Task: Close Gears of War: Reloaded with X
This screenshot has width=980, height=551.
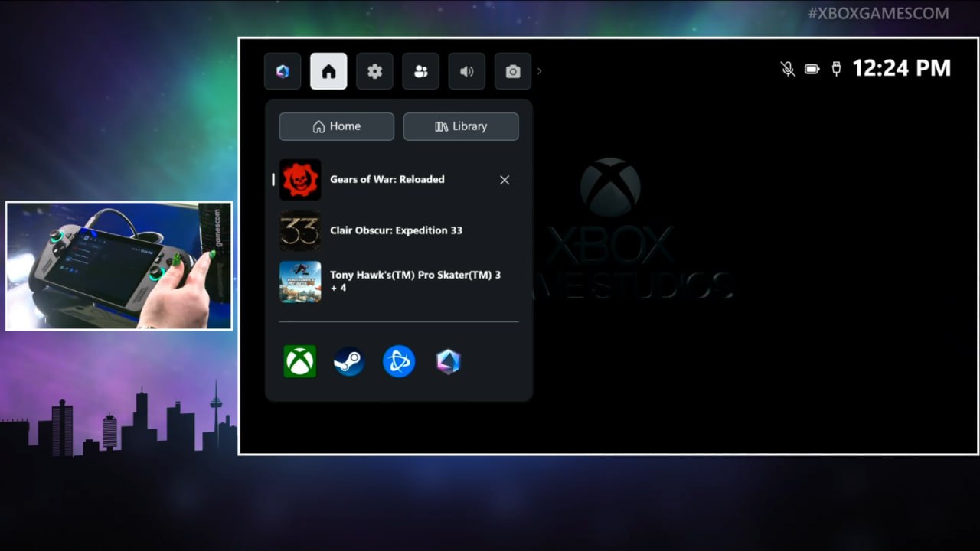Action: click(505, 180)
